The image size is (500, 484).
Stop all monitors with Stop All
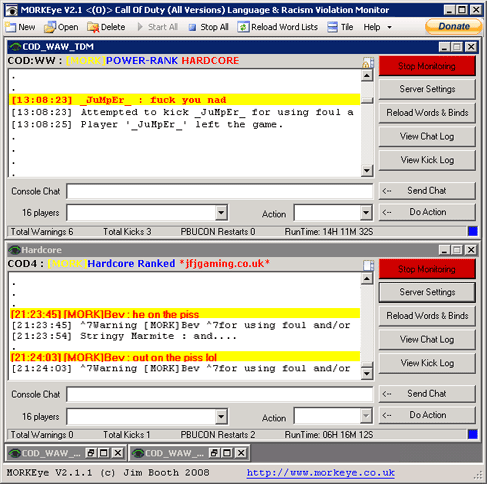(x=209, y=27)
